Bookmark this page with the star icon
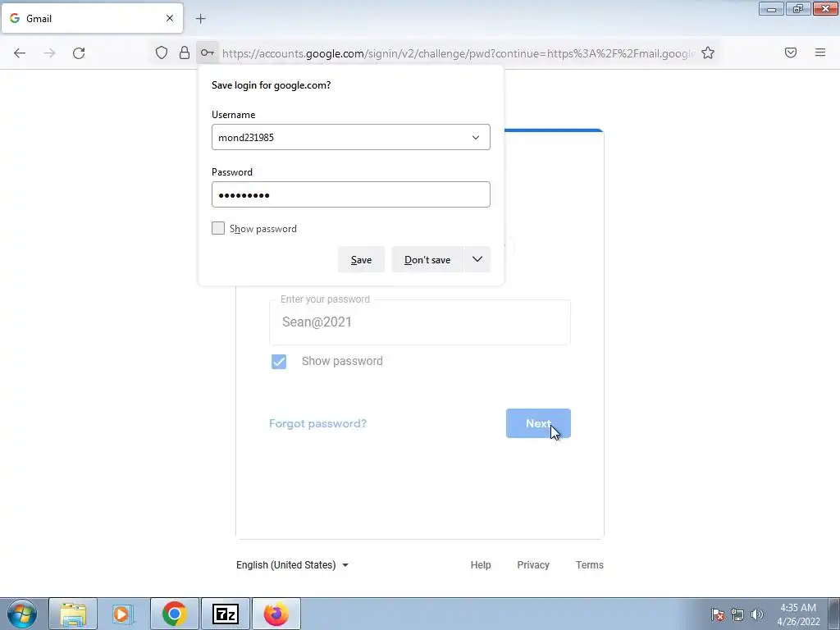The width and height of the screenshot is (840, 630). (708, 52)
